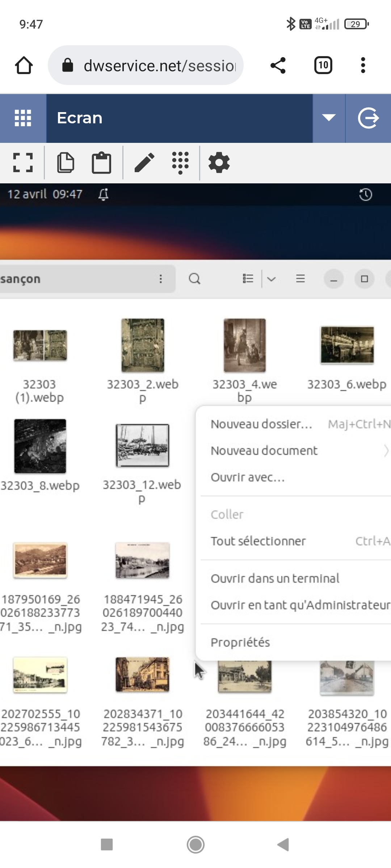The width and height of the screenshot is (391, 868).
Task: Click the session logout icon
Action: click(368, 118)
